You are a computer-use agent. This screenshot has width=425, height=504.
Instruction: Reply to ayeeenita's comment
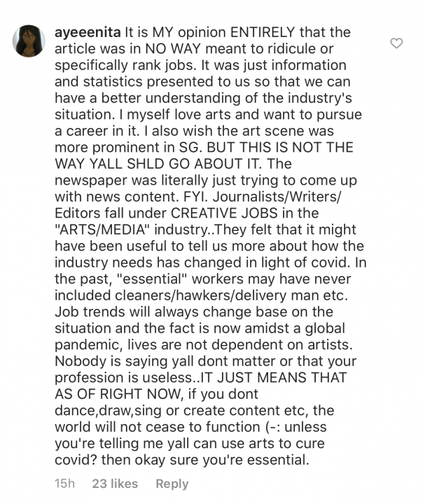172,484
